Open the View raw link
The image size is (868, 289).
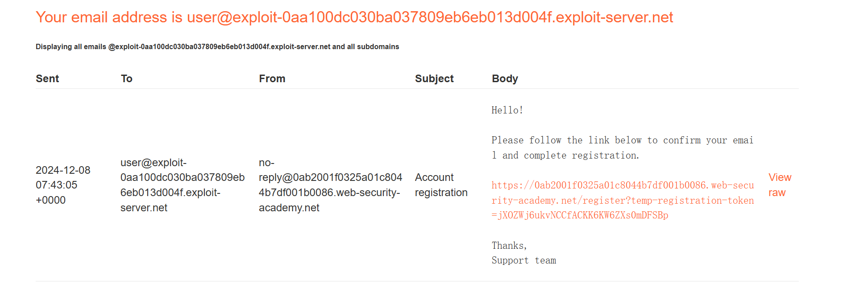pyautogui.click(x=779, y=185)
